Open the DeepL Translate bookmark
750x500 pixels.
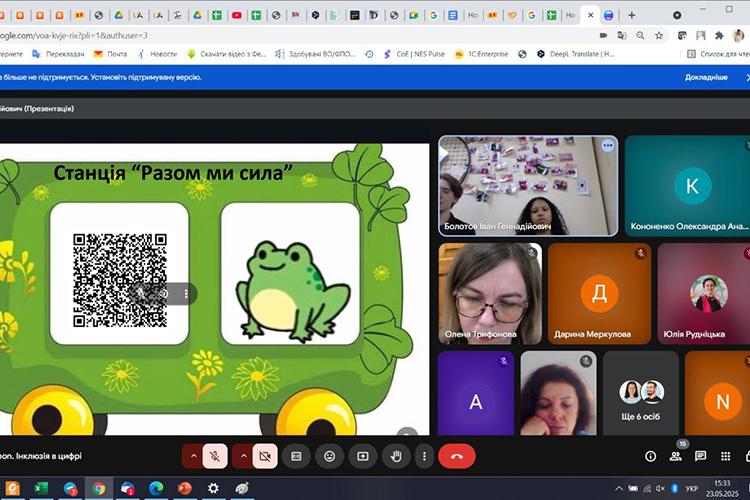(575, 54)
